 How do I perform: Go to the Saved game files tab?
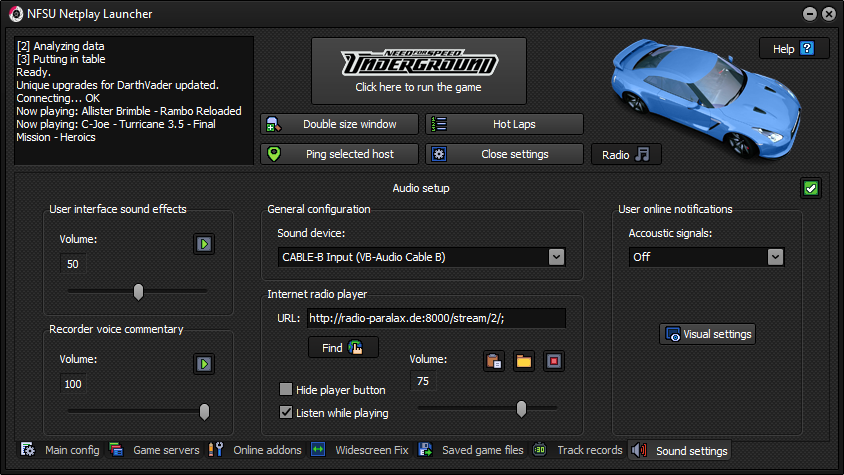coord(471,450)
